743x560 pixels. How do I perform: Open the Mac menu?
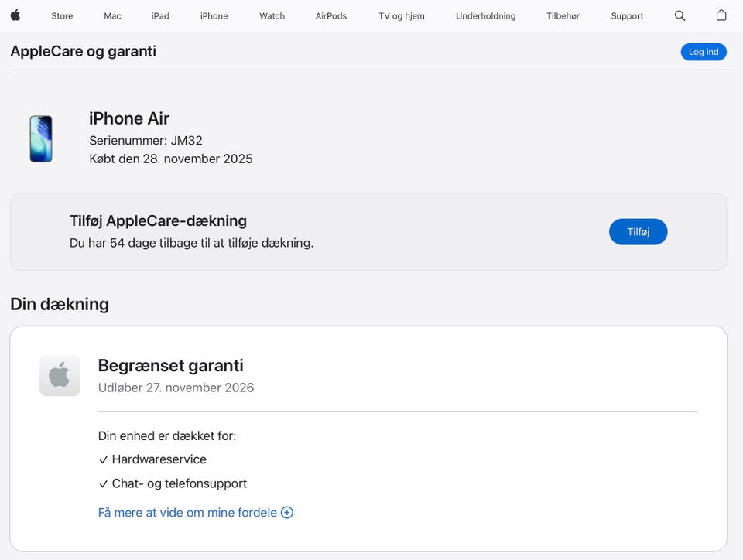112,16
